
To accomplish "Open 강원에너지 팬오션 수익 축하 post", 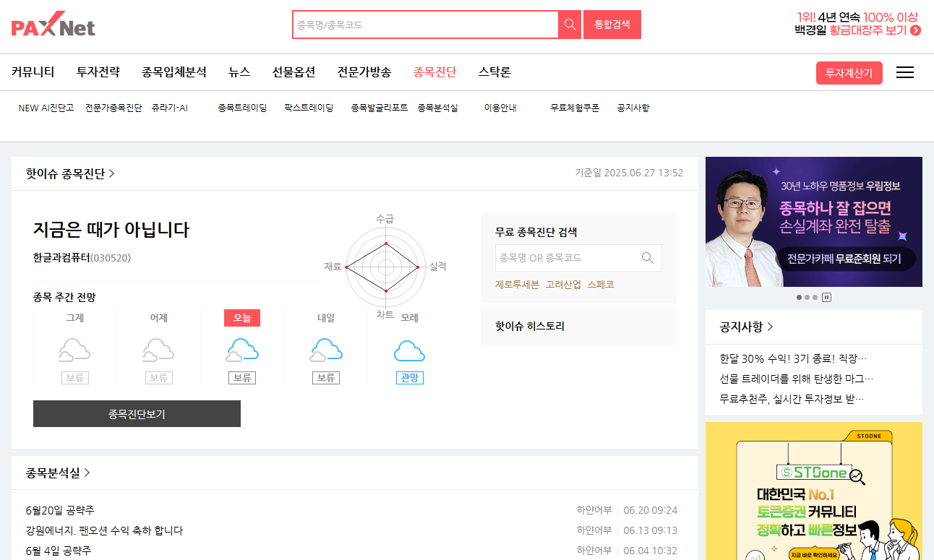I will click(x=104, y=530).
